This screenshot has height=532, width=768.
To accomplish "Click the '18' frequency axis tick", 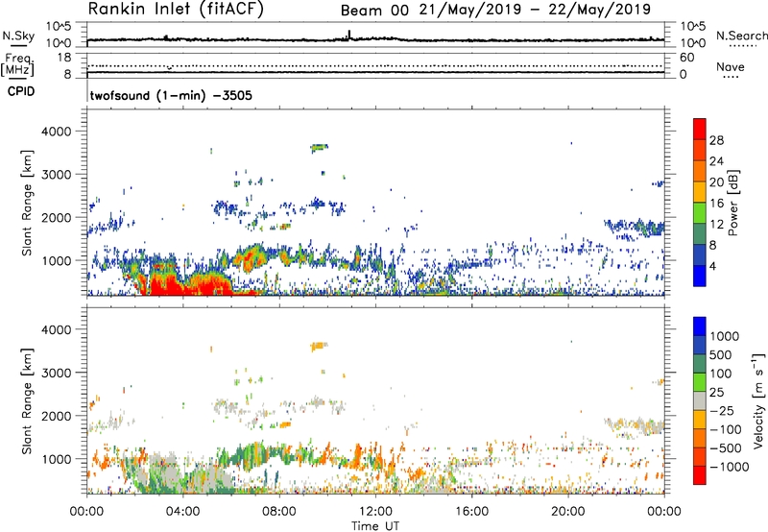I will (64, 58).
